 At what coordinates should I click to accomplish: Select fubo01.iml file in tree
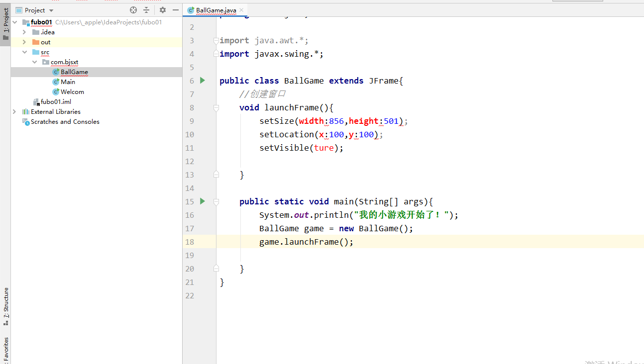click(56, 102)
